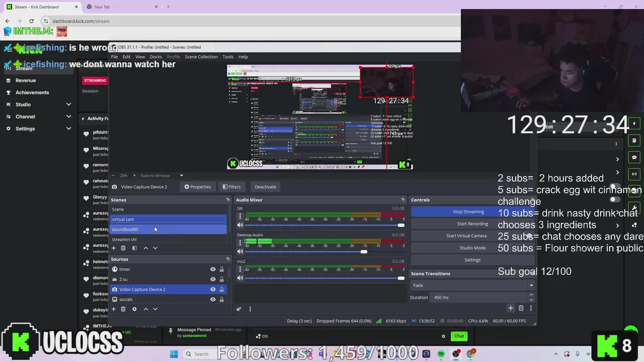Remove scene transition with trash icon

coord(521,308)
